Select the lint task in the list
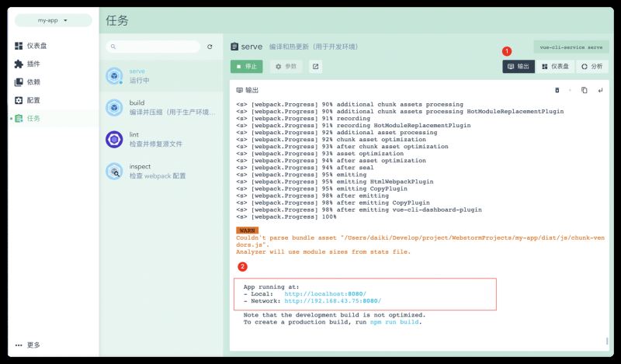621x364 pixels. point(161,140)
